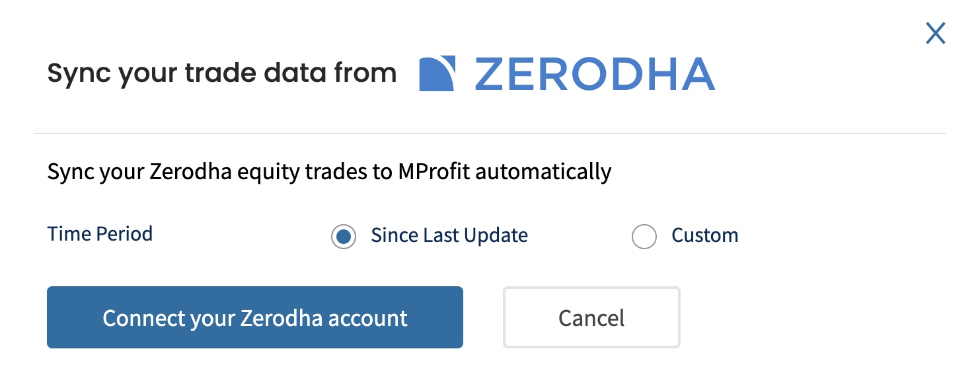The image size is (980, 392).
Task: Cancel the Zerodha sync dialog
Action: click(591, 317)
